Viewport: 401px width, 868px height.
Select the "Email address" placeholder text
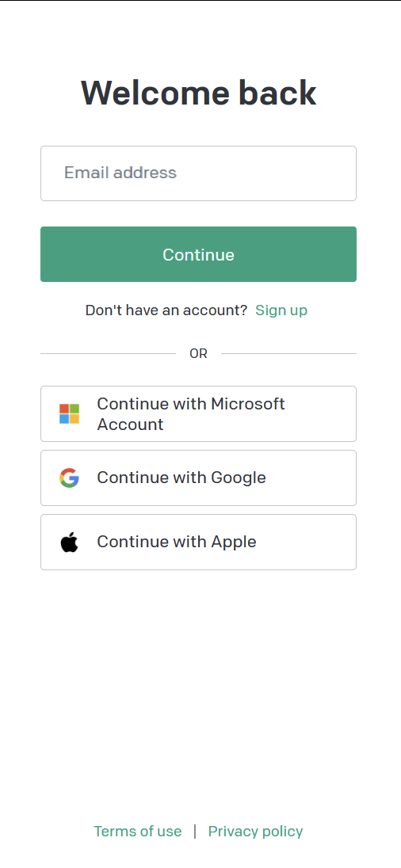coord(120,173)
